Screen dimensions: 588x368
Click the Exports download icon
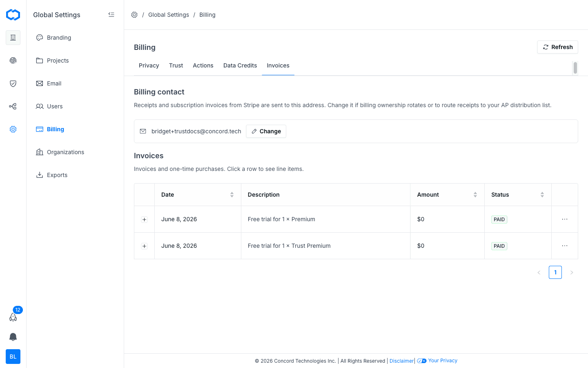point(40,175)
